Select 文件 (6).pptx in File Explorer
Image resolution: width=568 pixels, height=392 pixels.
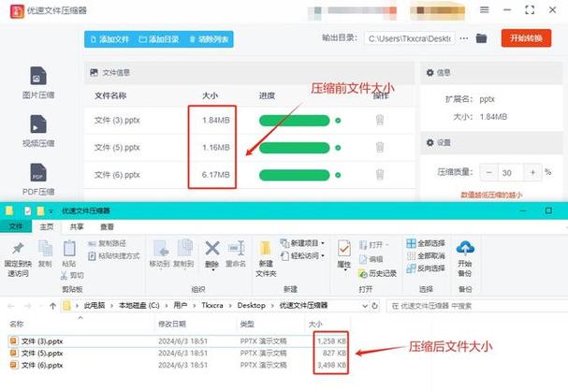point(179,365)
